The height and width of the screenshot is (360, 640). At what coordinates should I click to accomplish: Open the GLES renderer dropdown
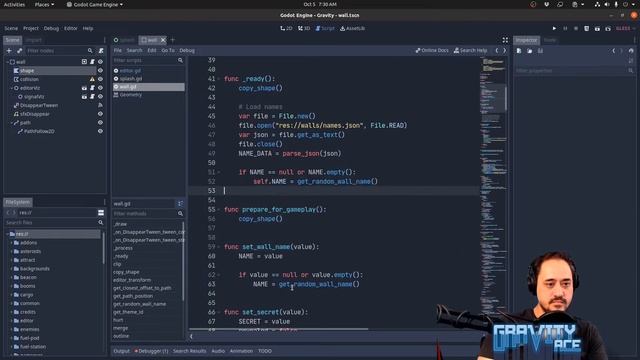[x=625, y=29]
